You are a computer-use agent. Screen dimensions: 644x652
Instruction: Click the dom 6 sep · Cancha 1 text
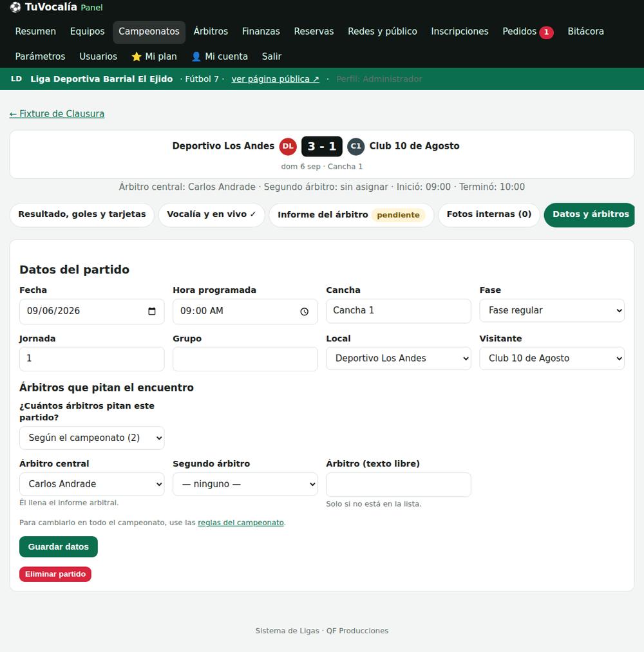click(x=322, y=167)
